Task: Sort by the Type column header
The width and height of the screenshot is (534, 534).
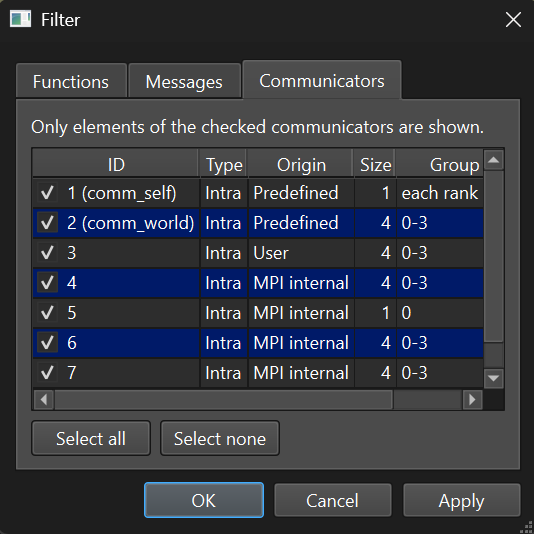Action: [224, 165]
